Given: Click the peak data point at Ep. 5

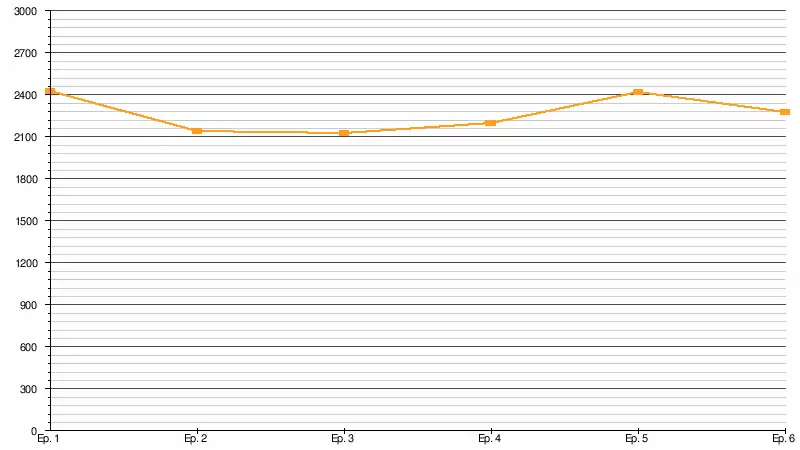Looking at the screenshot, I should click(637, 92).
